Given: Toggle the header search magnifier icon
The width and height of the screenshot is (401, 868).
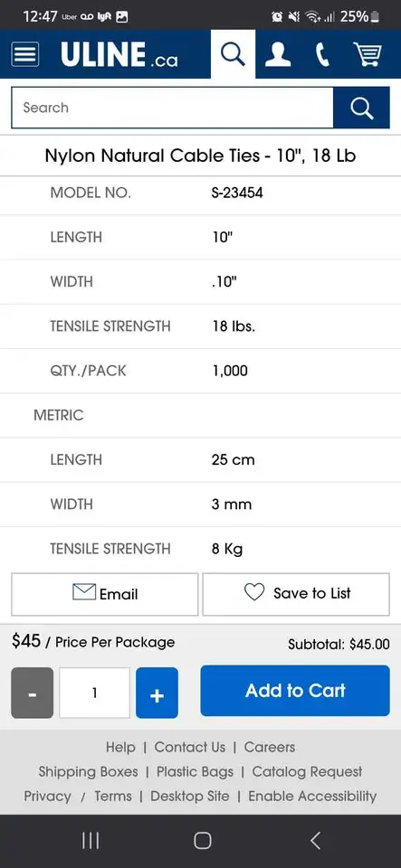Looking at the screenshot, I should point(233,54).
